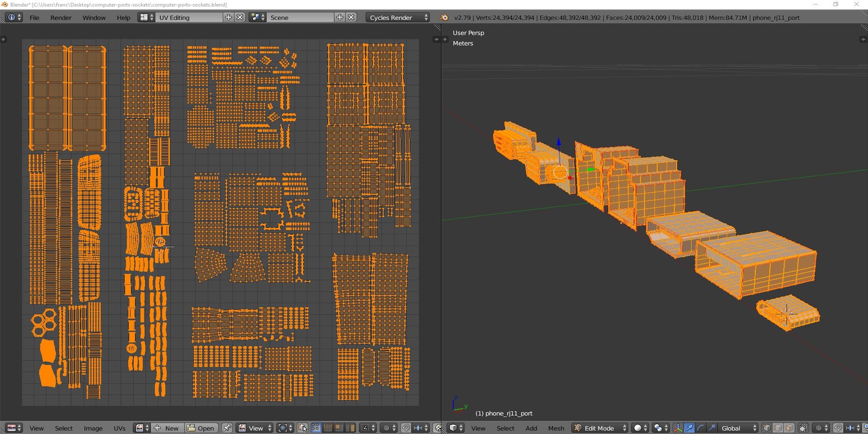Select the scale manipulator icon
The width and height of the screenshot is (868, 434).
coord(712,428)
